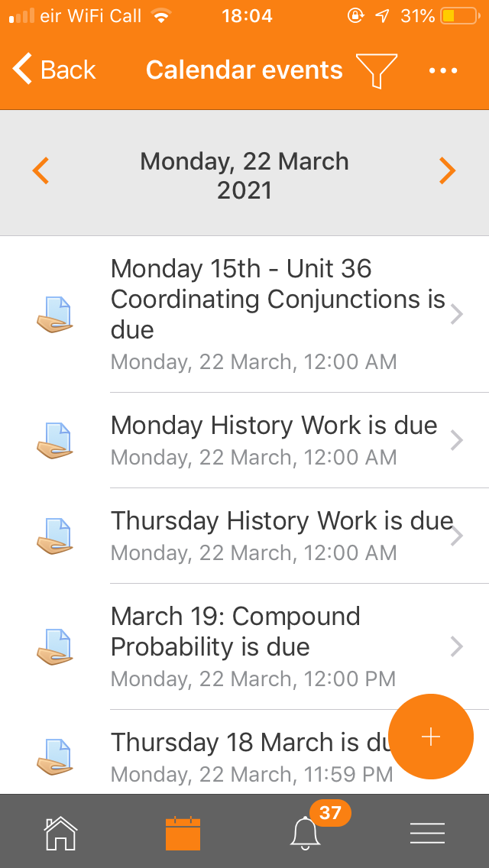
Task: Tap the home icon in bottom bar
Action: pos(61,833)
